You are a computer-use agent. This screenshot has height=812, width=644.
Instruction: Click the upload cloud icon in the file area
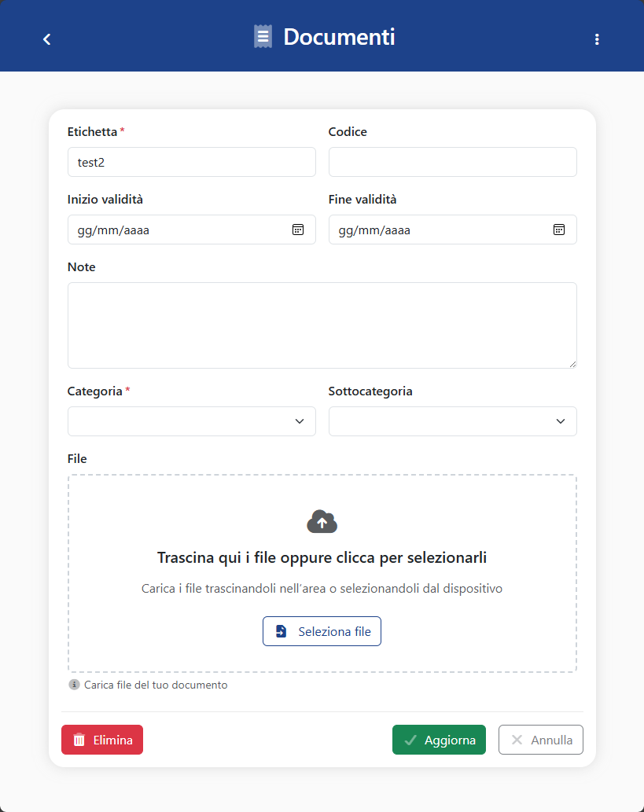point(322,521)
